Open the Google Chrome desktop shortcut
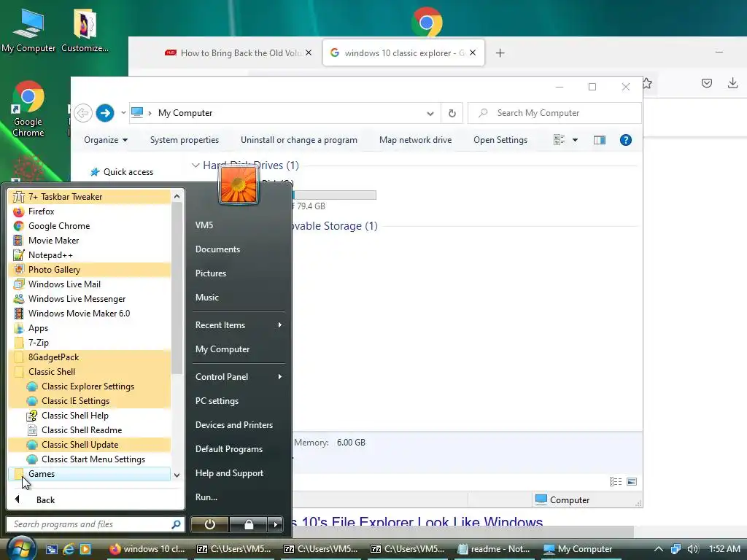The height and width of the screenshot is (560, 747). coord(28,109)
